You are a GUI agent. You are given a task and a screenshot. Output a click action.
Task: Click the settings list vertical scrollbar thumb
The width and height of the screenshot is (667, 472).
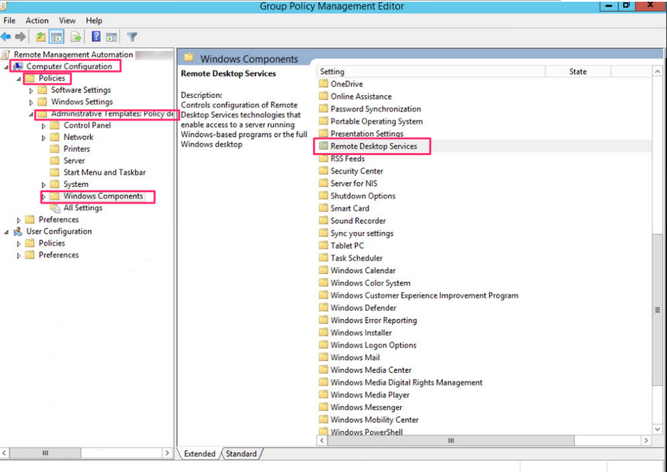pyautogui.click(x=657, y=310)
